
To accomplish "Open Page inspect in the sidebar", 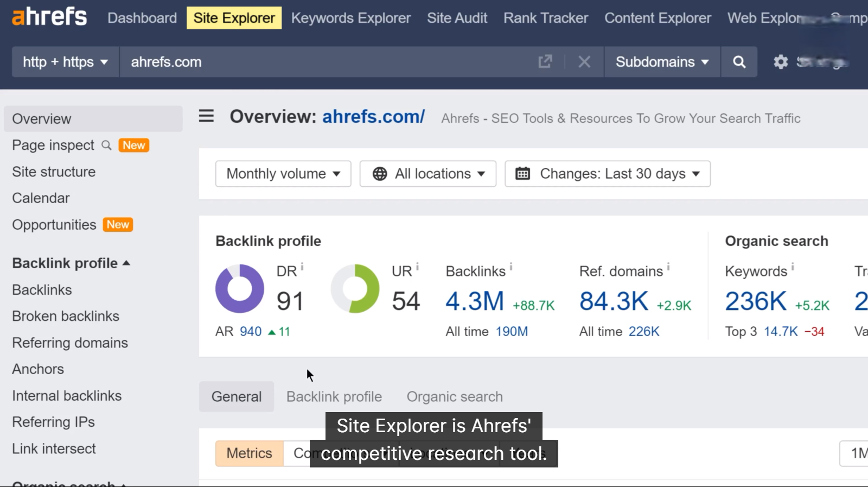I will 53,146.
